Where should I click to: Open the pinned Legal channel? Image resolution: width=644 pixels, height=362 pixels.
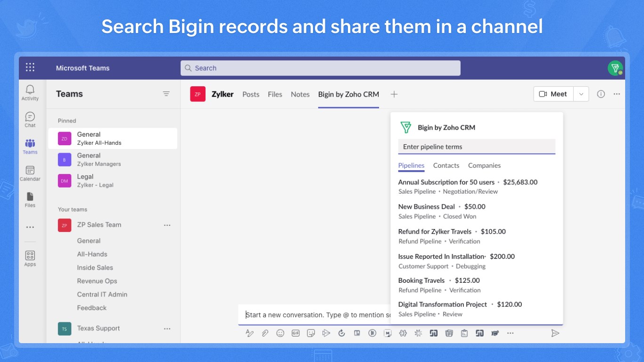[113, 181]
